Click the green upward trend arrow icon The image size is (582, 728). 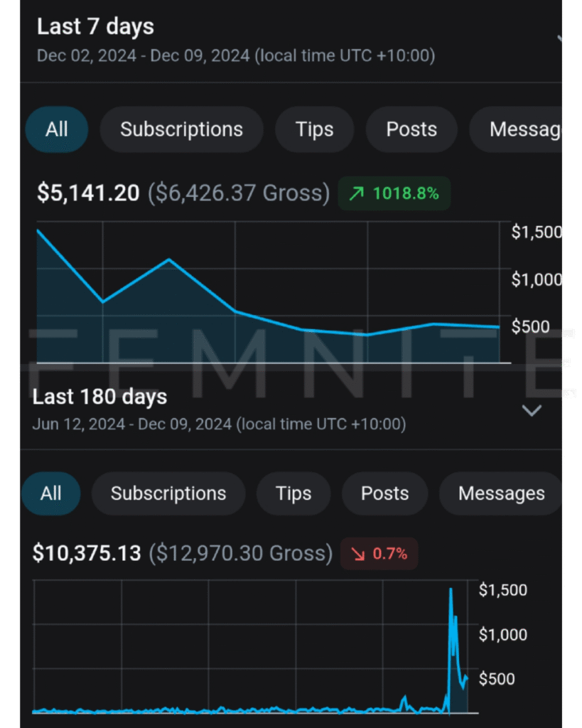coord(356,193)
